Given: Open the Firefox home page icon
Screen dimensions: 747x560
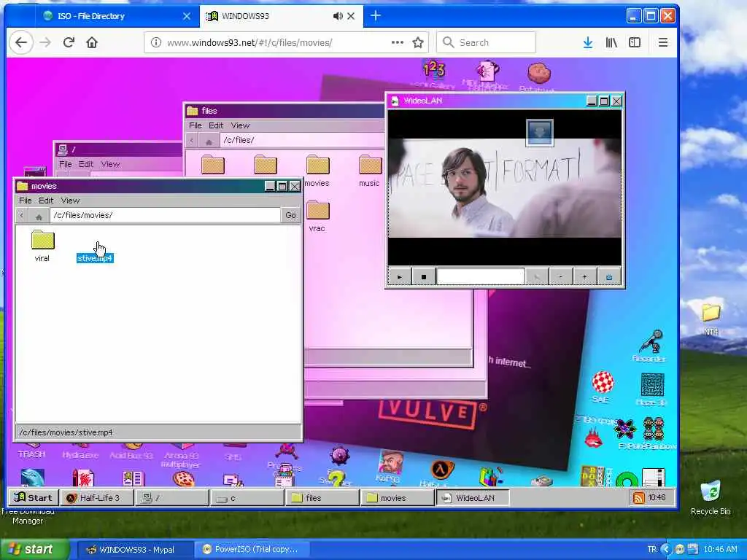Looking at the screenshot, I should [92, 42].
